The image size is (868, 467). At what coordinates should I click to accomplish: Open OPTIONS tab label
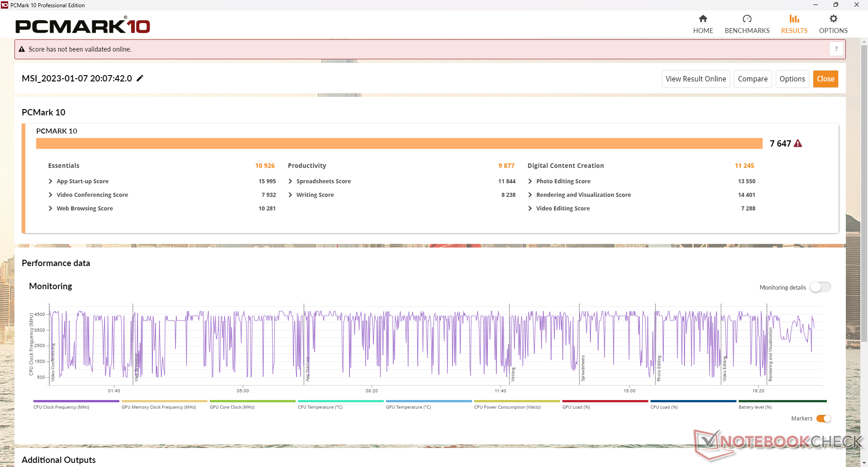(x=833, y=31)
